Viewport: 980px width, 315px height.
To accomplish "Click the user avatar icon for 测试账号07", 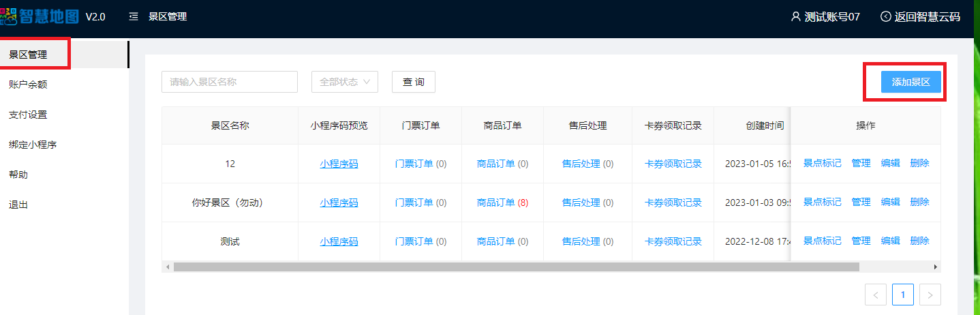I will coord(795,16).
